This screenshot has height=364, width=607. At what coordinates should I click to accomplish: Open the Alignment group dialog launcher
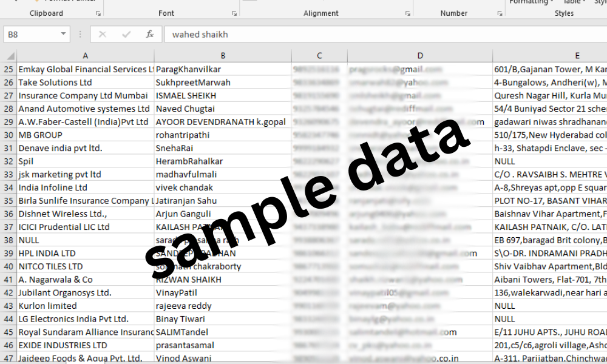point(408,13)
